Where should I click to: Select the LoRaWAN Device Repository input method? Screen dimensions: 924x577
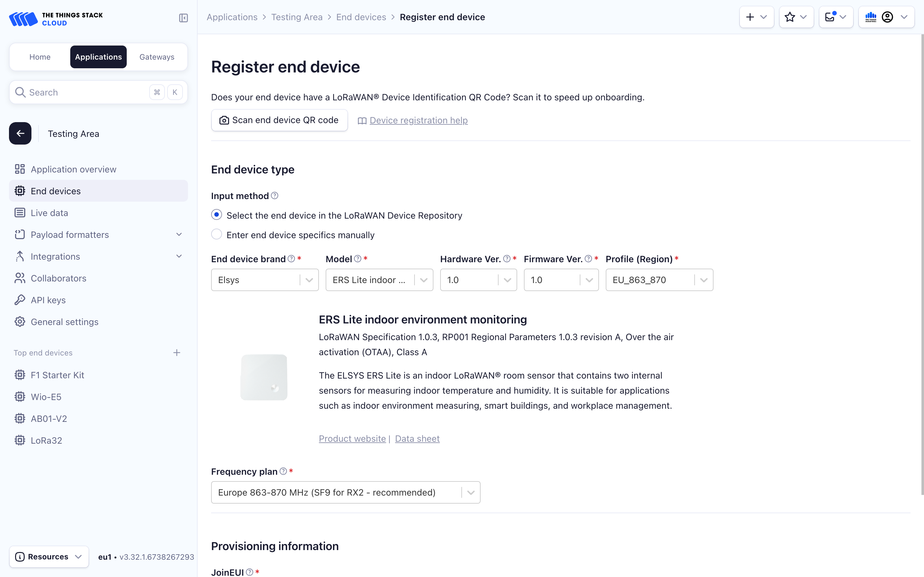(217, 214)
